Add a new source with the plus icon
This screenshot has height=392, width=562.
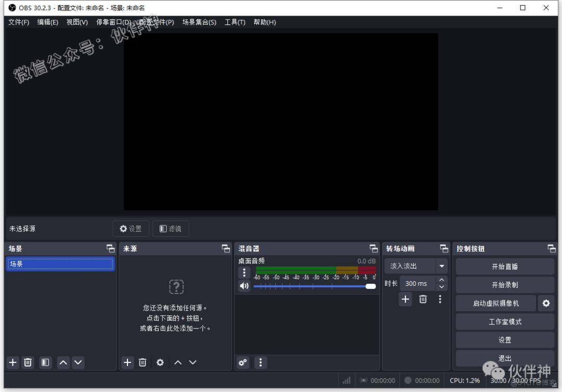(127, 362)
